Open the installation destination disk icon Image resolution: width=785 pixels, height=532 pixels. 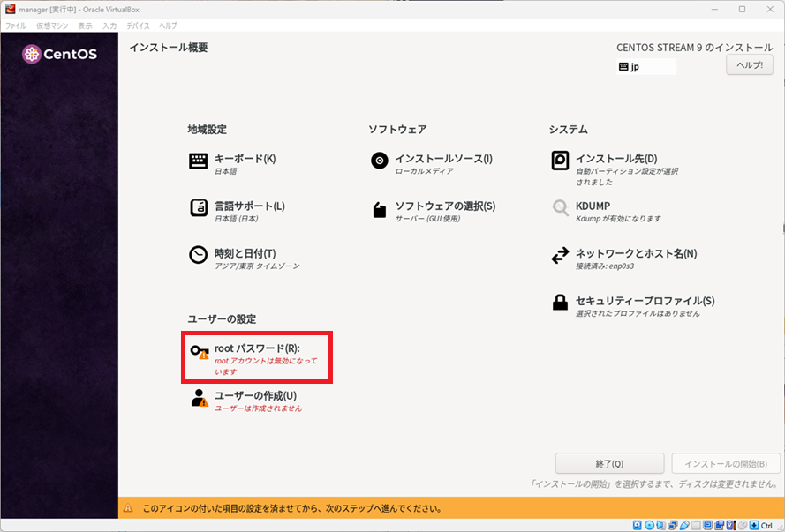click(x=560, y=161)
